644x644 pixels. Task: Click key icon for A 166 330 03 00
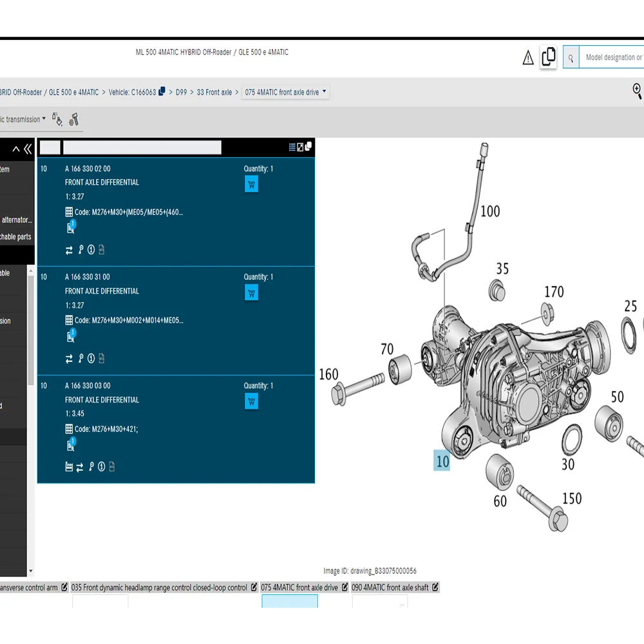coord(91,466)
